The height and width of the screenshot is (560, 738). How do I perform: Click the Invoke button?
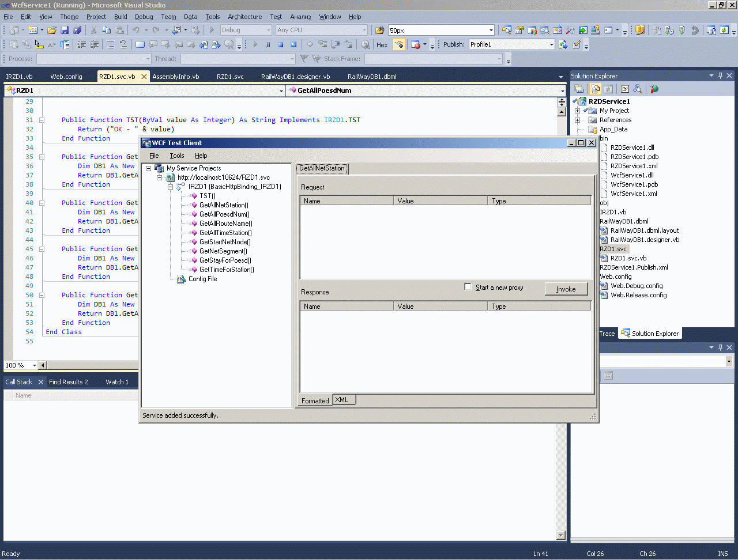(x=566, y=289)
